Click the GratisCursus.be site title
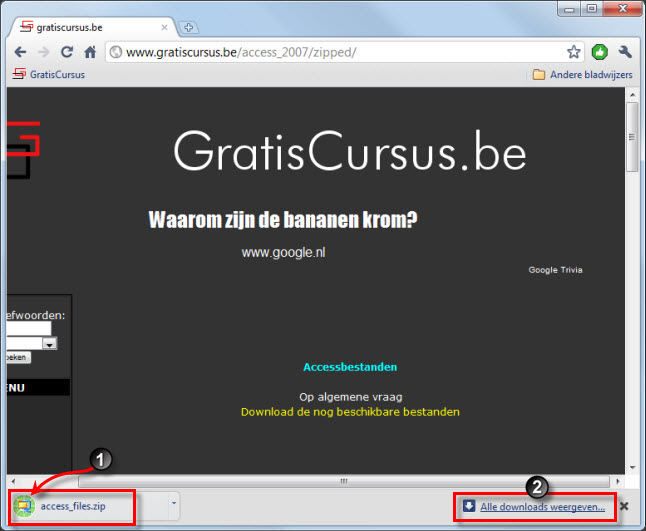646x531 pixels. 350,151
